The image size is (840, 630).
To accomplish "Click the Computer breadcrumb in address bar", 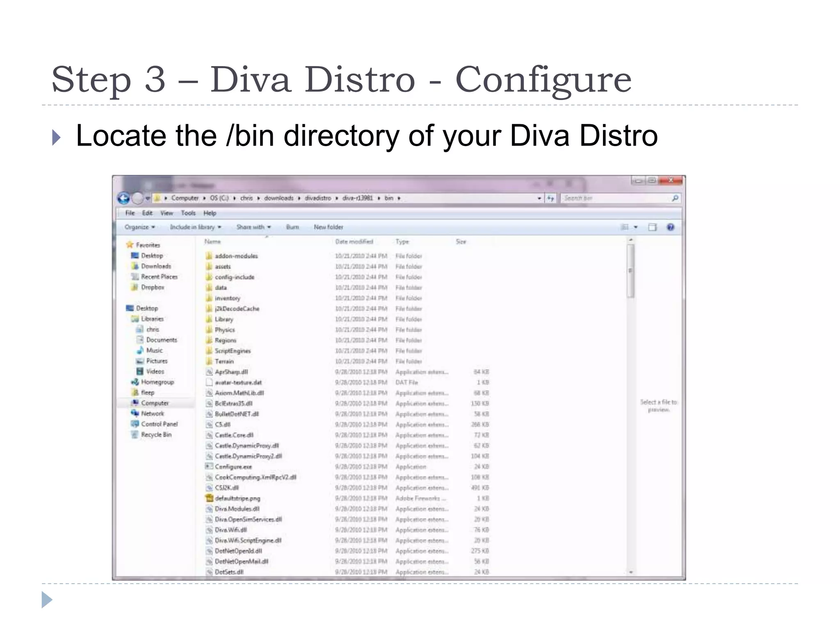I will (185, 198).
